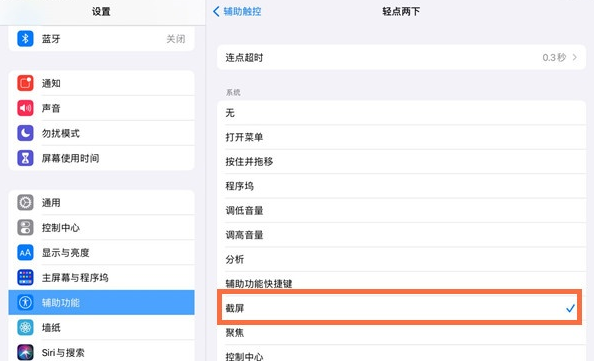Image resolution: width=594 pixels, height=361 pixels.
Task: Tap the Siri & Search icon
Action: [25, 352]
